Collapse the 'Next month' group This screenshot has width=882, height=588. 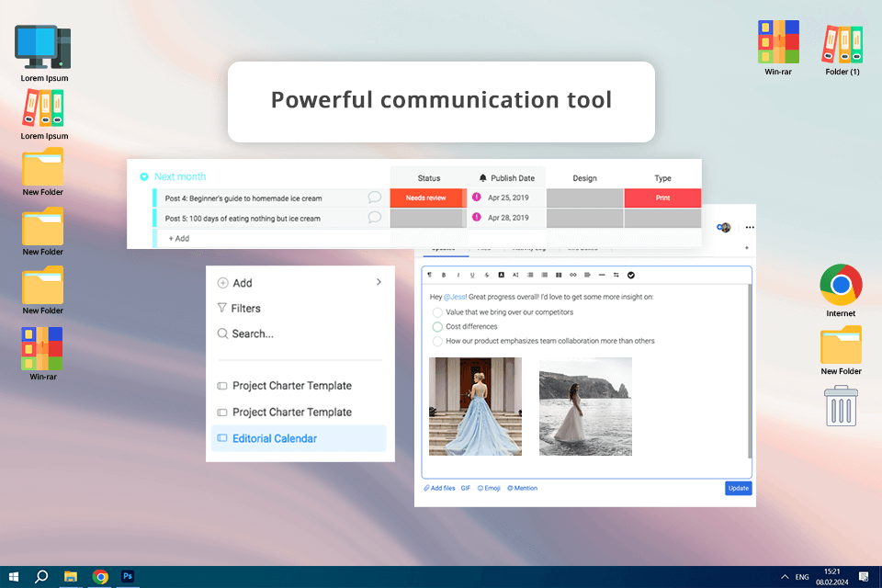144,176
